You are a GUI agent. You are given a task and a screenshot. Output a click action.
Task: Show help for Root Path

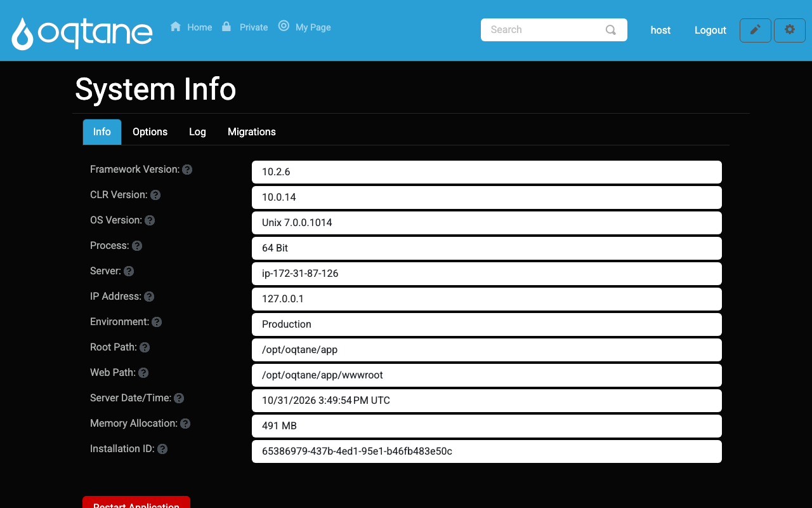pyautogui.click(x=145, y=347)
